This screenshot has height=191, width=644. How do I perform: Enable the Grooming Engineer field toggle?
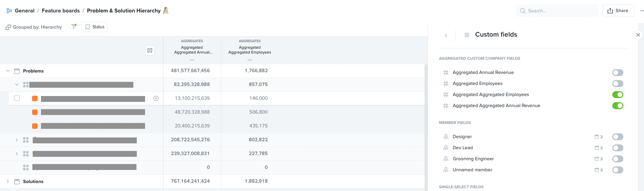[618, 159]
